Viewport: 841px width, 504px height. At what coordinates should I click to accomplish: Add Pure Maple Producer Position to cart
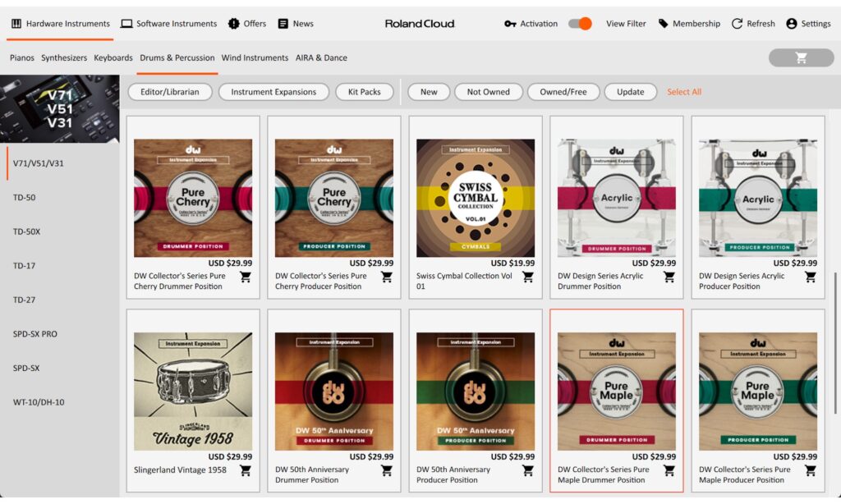point(810,470)
